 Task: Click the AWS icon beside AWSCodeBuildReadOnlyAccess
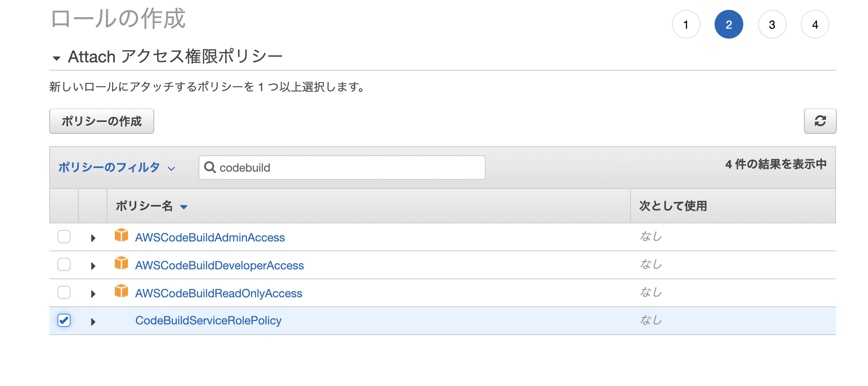click(x=122, y=293)
